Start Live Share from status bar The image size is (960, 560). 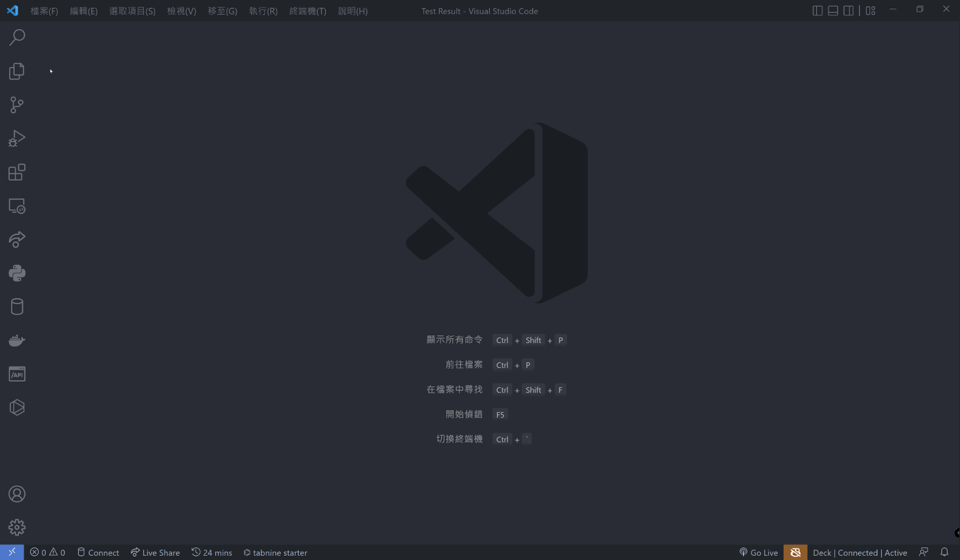point(155,552)
